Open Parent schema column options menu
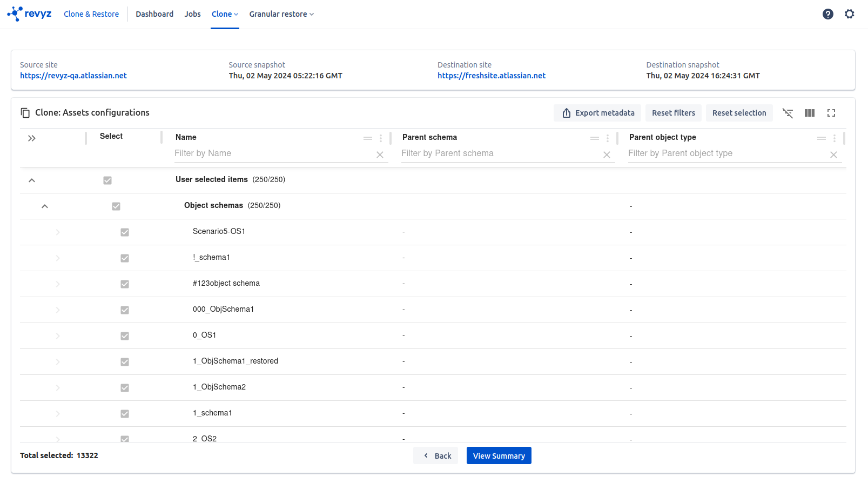868x483 pixels. point(608,138)
